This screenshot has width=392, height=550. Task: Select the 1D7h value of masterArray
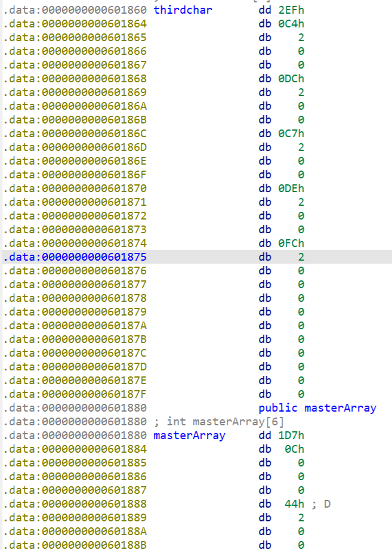(289, 435)
